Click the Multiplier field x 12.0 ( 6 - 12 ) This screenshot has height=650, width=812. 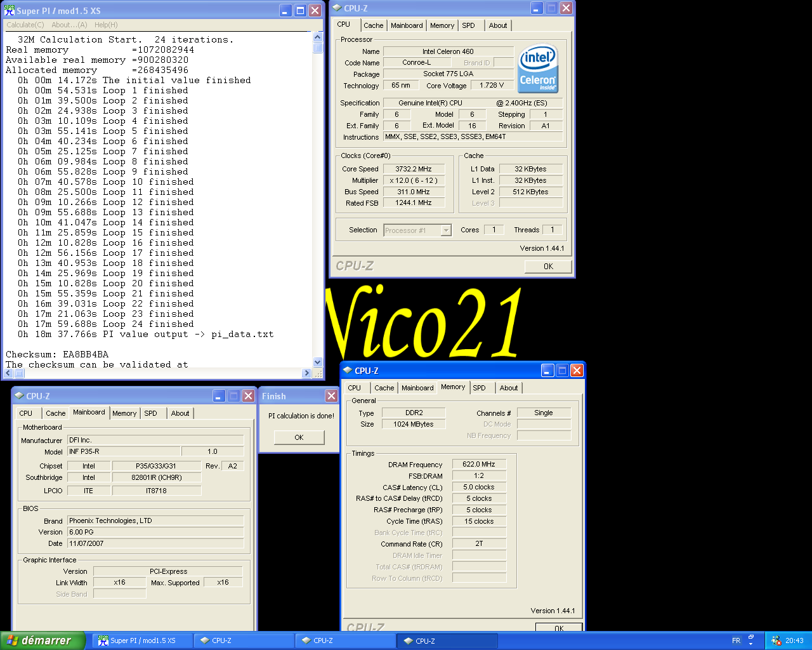point(414,180)
